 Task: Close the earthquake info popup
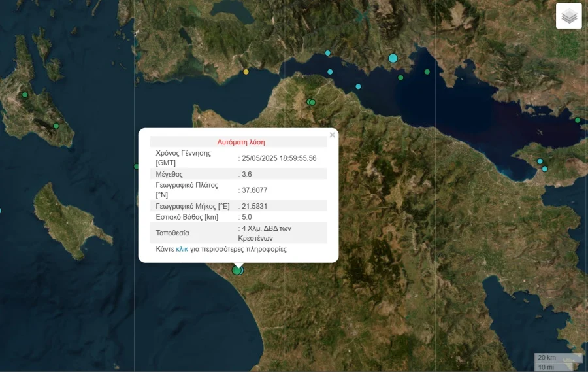coord(332,135)
